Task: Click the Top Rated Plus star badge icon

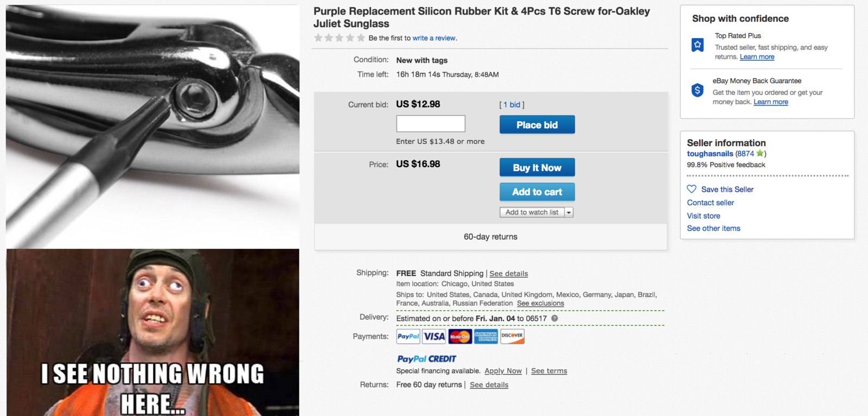Action: (x=698, y=45)
